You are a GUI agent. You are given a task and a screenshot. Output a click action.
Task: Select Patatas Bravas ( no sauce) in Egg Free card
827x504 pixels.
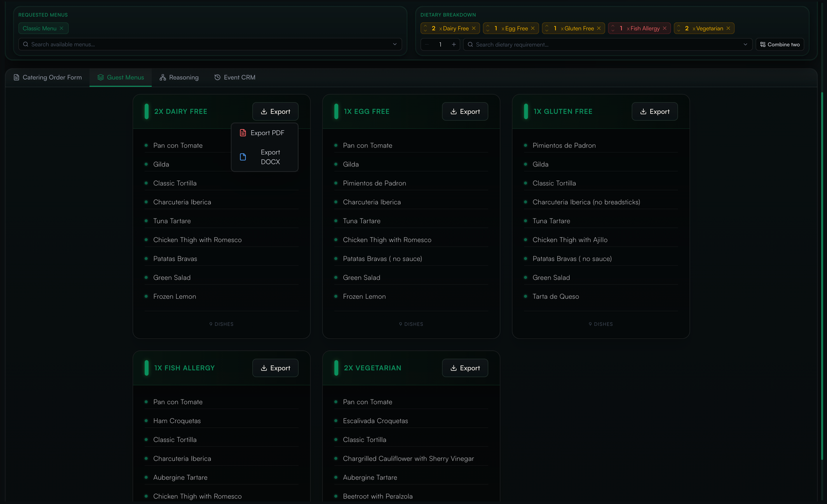pyautogui.click(x=382, y=259)
